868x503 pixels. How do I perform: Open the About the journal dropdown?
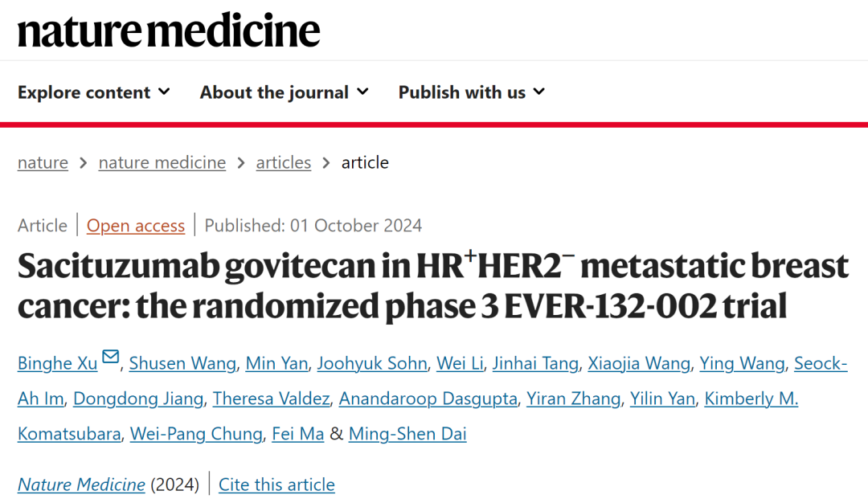click(284, 92)
